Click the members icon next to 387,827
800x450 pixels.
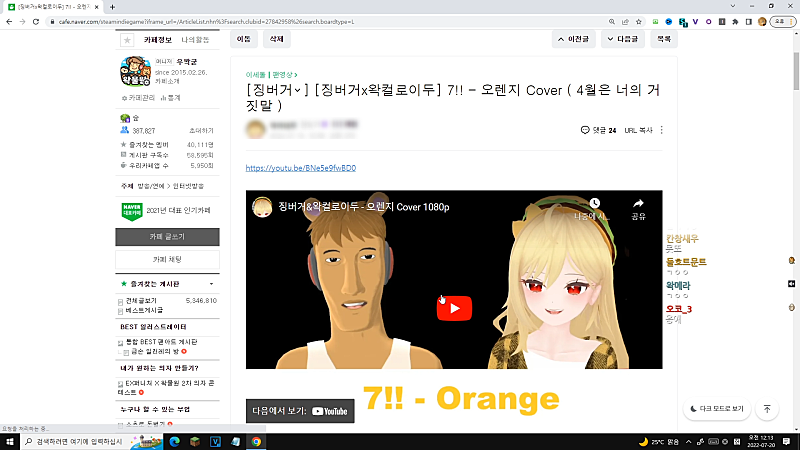(x=124, y=131)
